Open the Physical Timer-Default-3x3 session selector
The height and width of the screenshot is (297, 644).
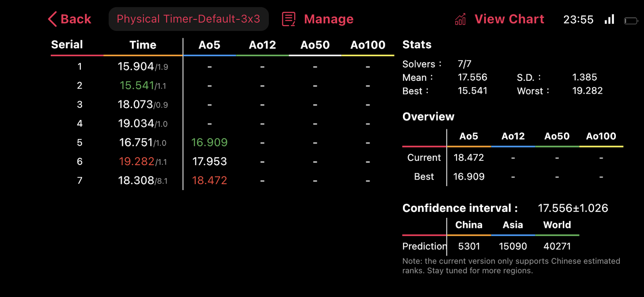coord(188,19)
